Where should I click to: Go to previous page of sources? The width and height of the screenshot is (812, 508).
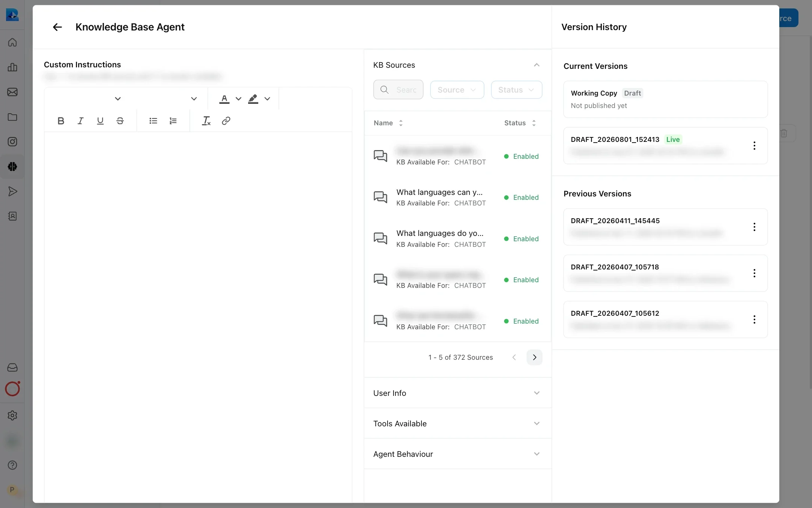tap(514, 357)
